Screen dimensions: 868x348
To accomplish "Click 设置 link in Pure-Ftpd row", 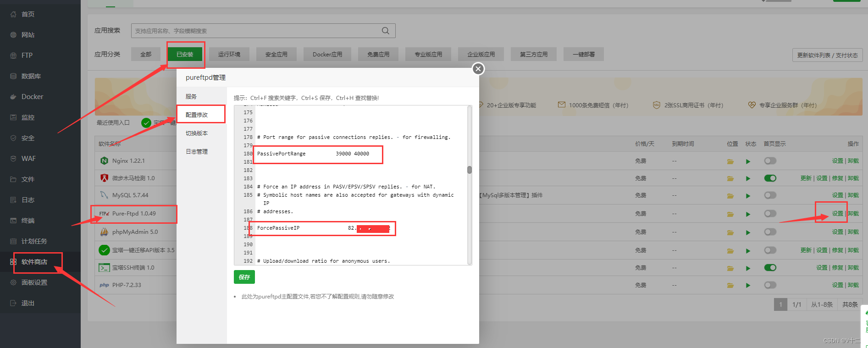I will 838,214.
